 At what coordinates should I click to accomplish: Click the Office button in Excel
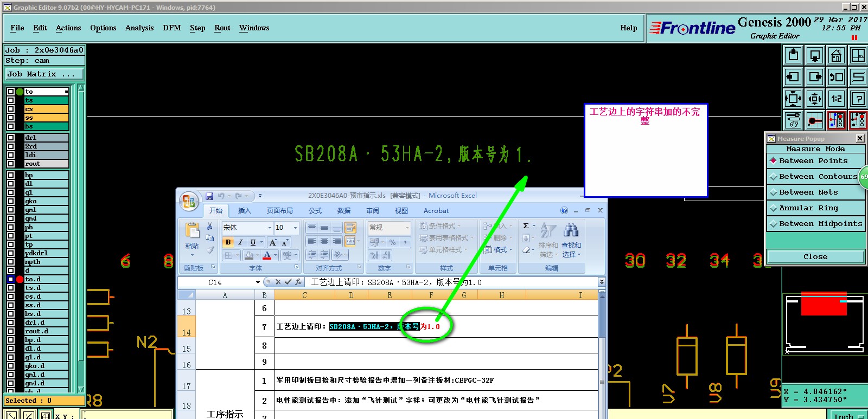tap(189, 202)
